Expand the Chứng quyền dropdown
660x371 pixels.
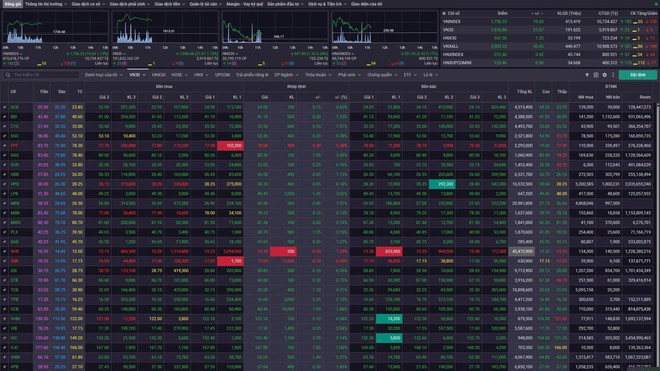pos(382,75)
